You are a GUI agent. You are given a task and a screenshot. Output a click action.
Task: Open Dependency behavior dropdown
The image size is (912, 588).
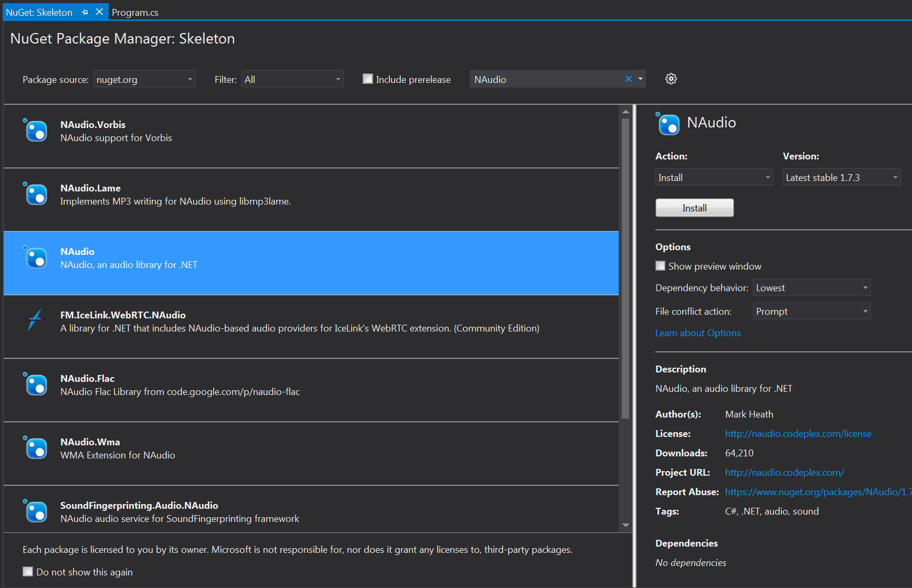[x=811, y=288]
